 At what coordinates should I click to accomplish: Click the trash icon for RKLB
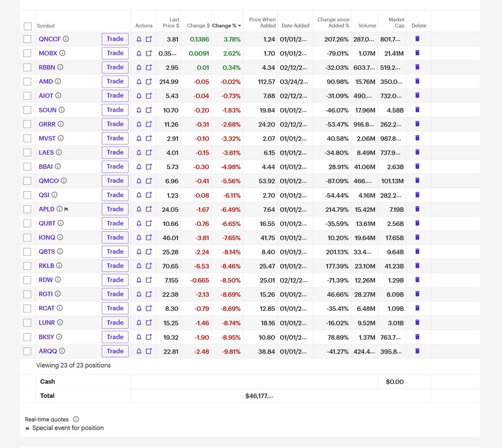(x=417, y=266)
